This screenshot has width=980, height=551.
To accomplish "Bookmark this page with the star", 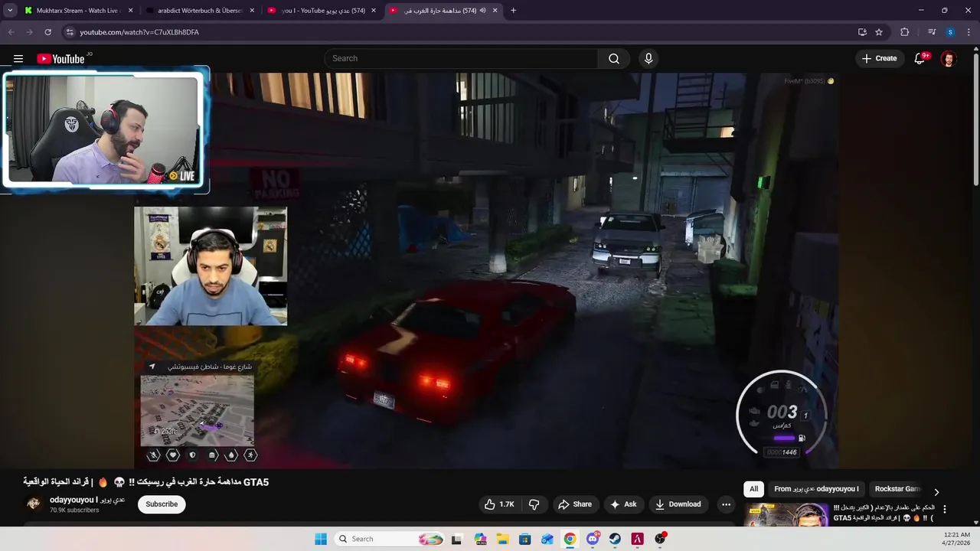I will point(879,32).
